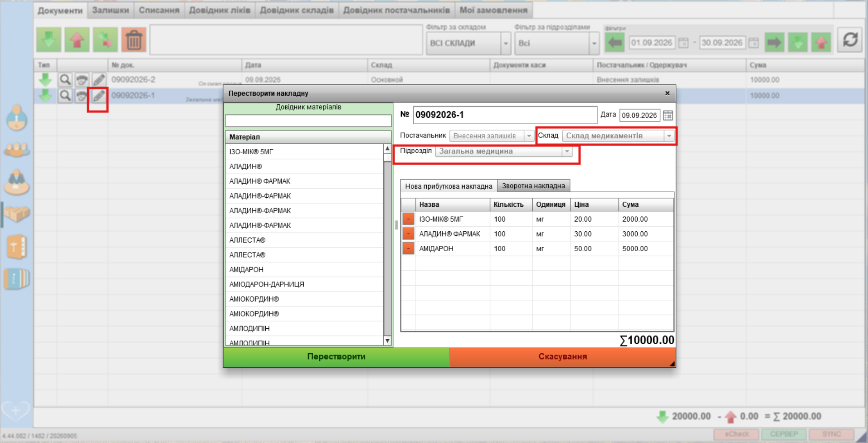Viewport: 868px width, 443px height.
Task: Expand the Підрозділ Загальна медицина dropdown
Action: [x=567, y=151]
